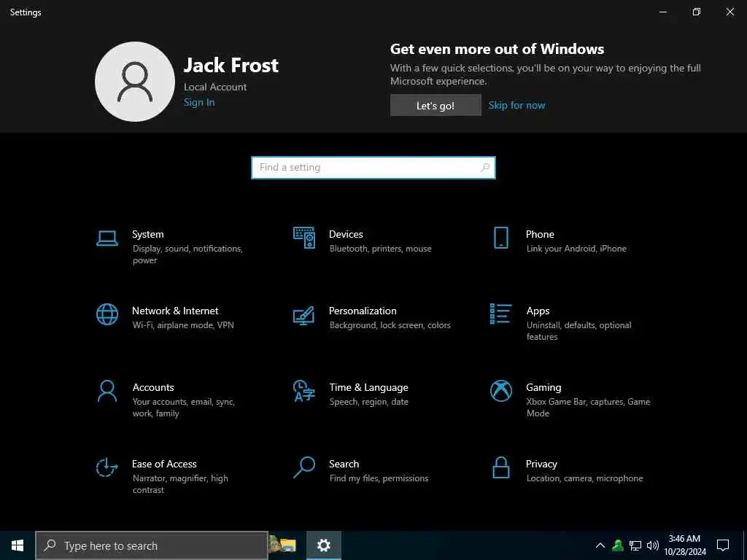The height and width of the screenshot is (560, 747).
Task: Open the taskbar clock showing 3:46 AM
Action: 684,545
